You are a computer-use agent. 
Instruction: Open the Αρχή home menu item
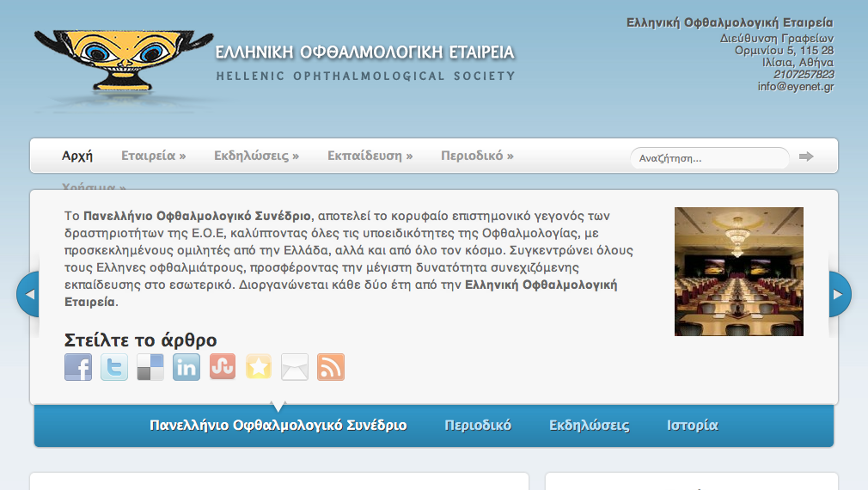(x=77, y=156)
